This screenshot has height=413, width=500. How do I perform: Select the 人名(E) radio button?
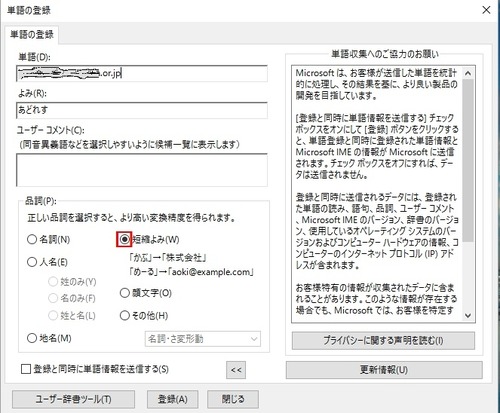point(32,262)
